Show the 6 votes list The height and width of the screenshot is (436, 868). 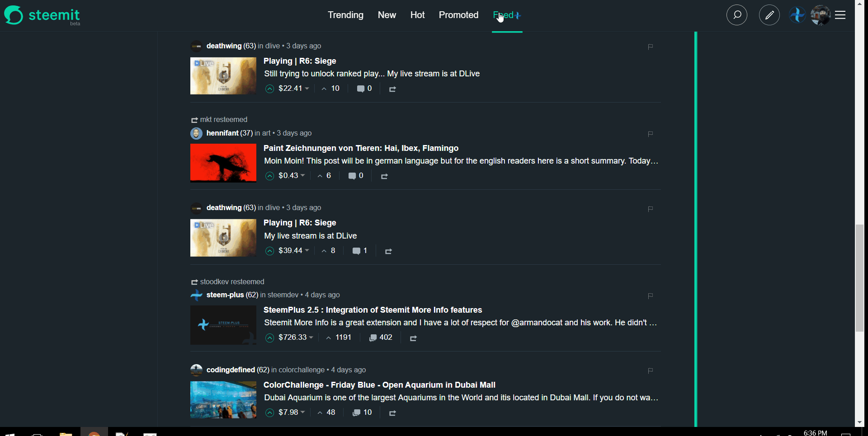coord(324,176)
